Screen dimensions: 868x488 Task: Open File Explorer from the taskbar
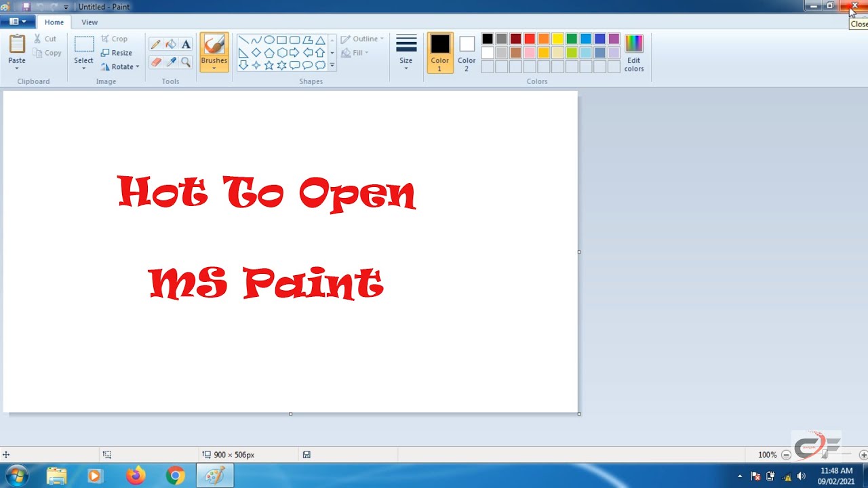(56, 476)
